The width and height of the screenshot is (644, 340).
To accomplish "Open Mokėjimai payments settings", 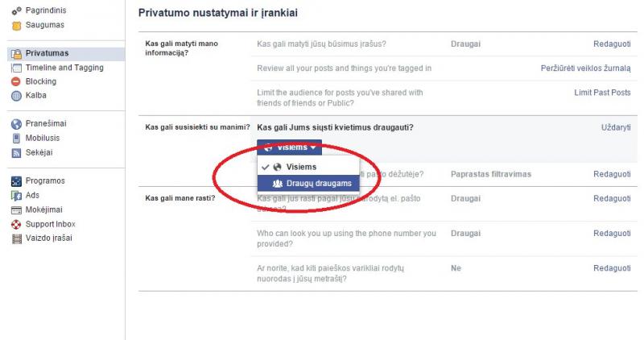I will [43, 209].
